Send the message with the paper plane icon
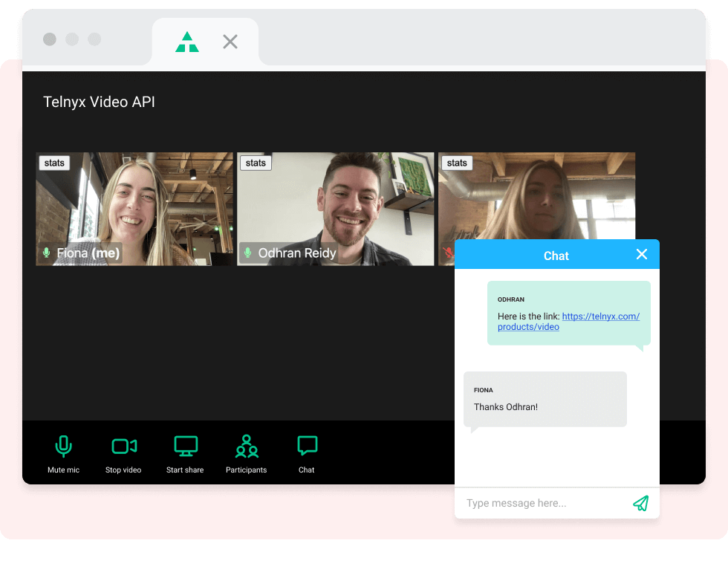Image resolution: width=728 pixels, height=578 pixels. tap(640, 503)
